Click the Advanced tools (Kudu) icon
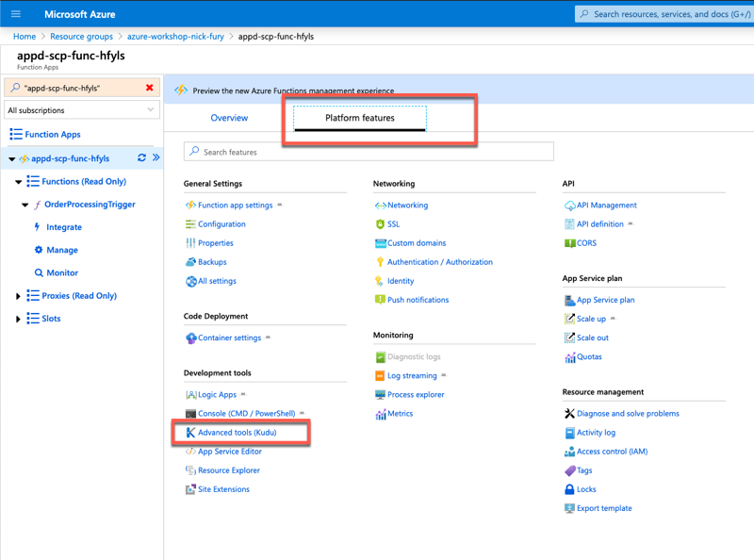 pyautogui.click(x=190, y=433)
